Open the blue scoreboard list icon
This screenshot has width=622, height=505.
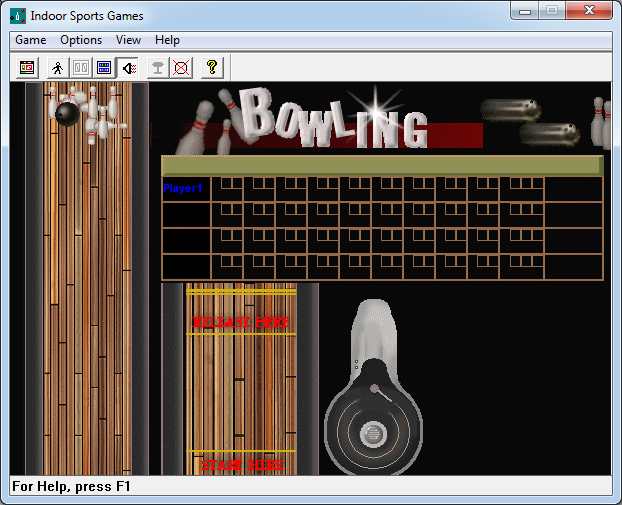click(104, 67)
